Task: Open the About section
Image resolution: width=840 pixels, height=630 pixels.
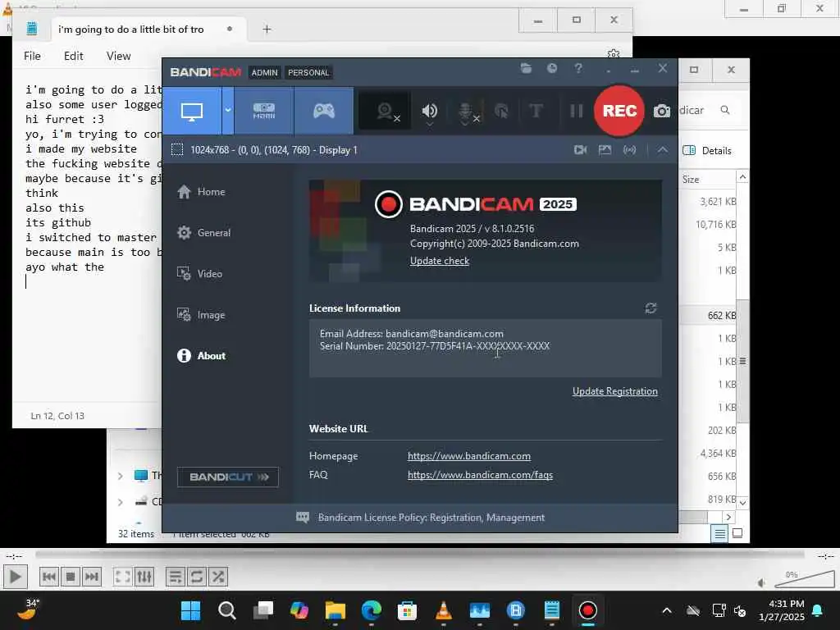Action: [202, 356]
